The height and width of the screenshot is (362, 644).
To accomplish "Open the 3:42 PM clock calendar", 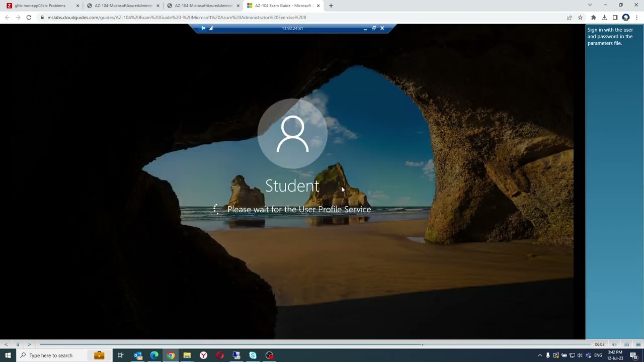I will (x=615, y=355).
